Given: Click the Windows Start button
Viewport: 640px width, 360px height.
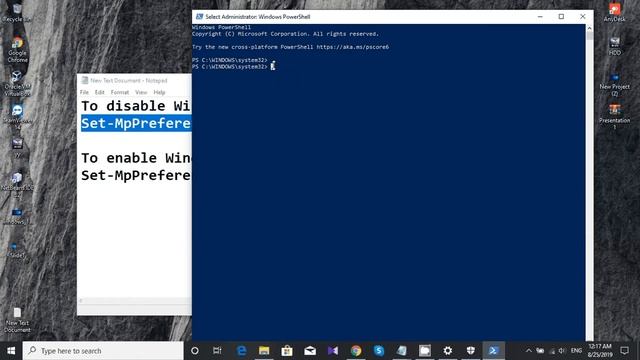Looking at the screenshot, I should tap(11, 351).
